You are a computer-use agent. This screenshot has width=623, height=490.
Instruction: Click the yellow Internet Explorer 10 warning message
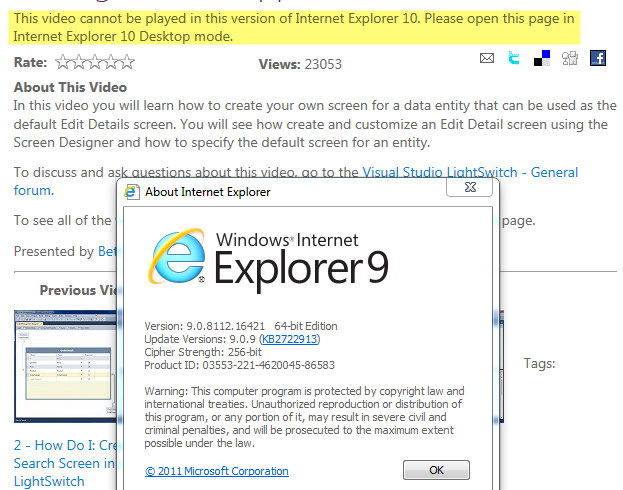point(294,27)
